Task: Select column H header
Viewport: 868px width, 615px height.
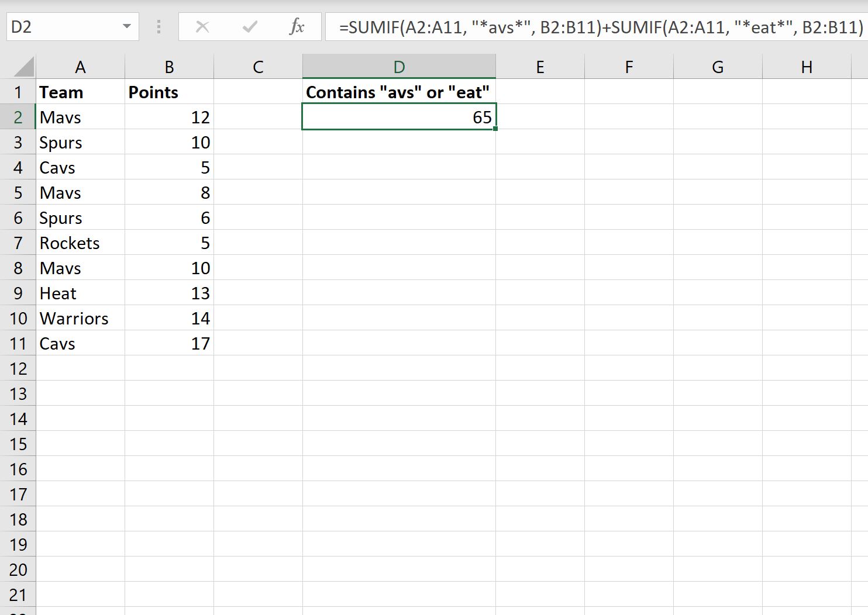Action: (807, 66)
